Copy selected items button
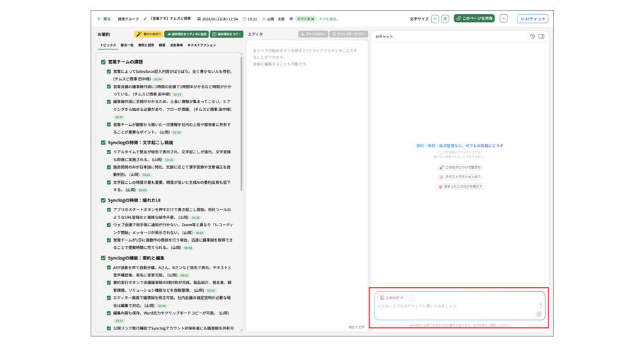 click(226, 34)
